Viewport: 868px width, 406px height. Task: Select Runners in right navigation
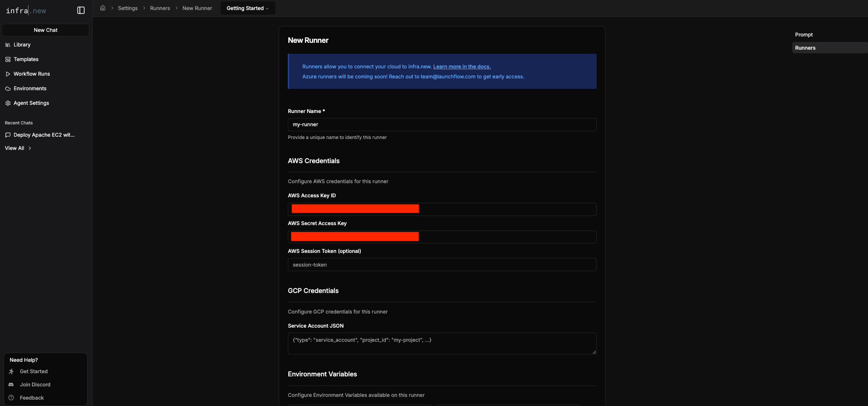tap(830, 48)
